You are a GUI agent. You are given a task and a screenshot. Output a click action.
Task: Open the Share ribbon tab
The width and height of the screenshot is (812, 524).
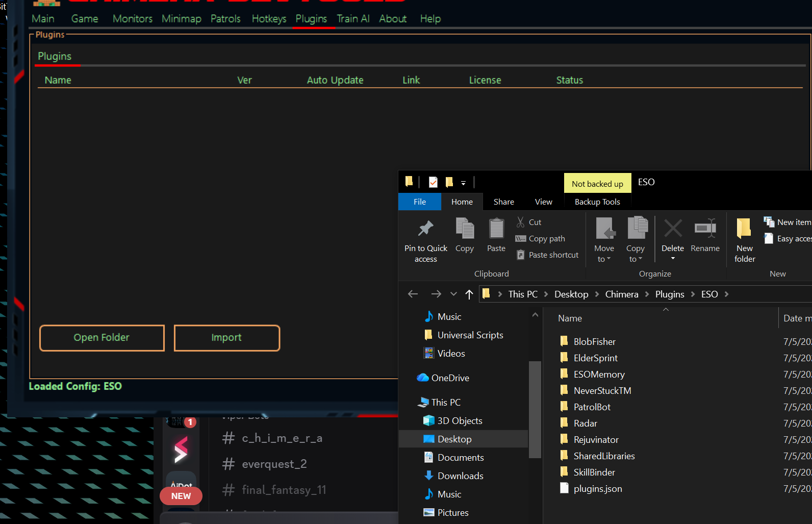coord(503,202)
